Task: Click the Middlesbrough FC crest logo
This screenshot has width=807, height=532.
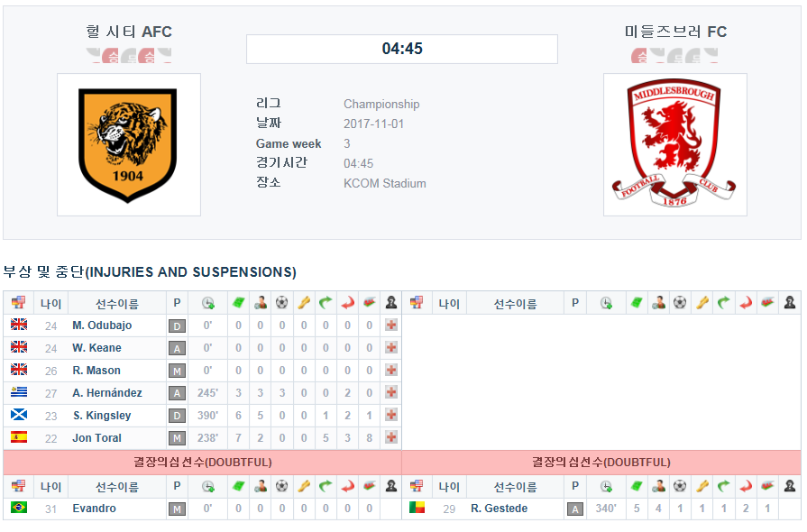Action: coord(674,143)
